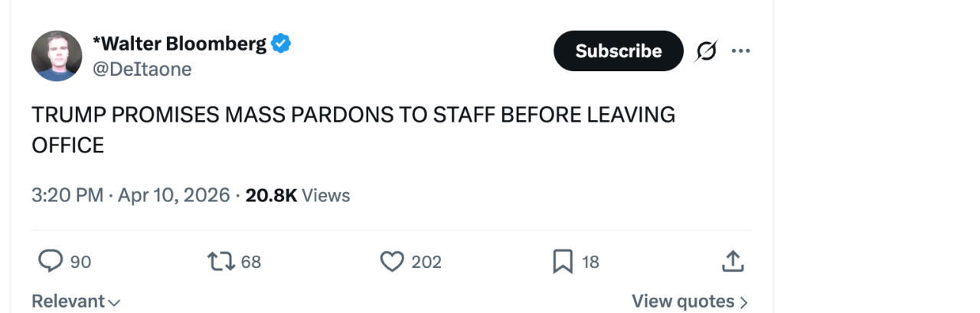The height and width of the screenshot is (313, 980).
Task: Open the @DeItaone handle link
Action: [x=142, y=69]
